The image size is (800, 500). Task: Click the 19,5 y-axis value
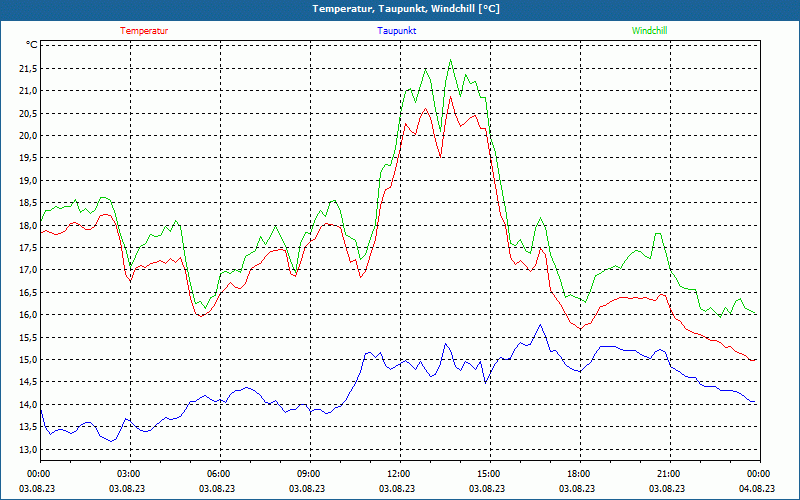click(x=28, y=158)
